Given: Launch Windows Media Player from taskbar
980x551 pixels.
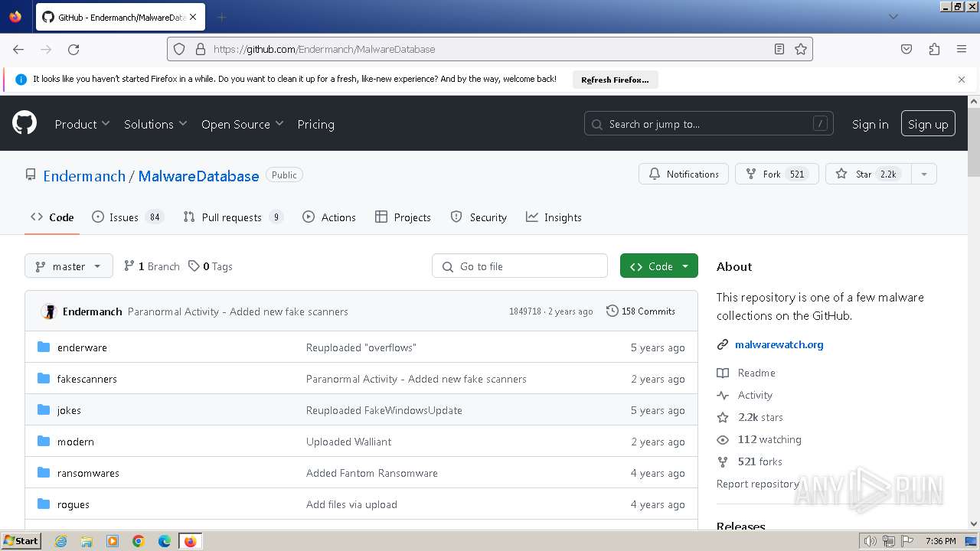Looking at the screenshot, I should point(113,541).
